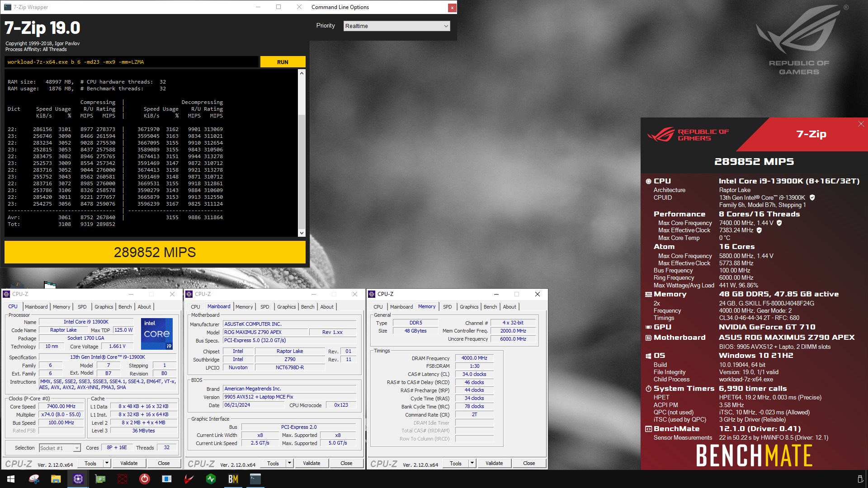Click the CPU Microcode 0x123 value
The image size is (868, 488).
point(341,405)
